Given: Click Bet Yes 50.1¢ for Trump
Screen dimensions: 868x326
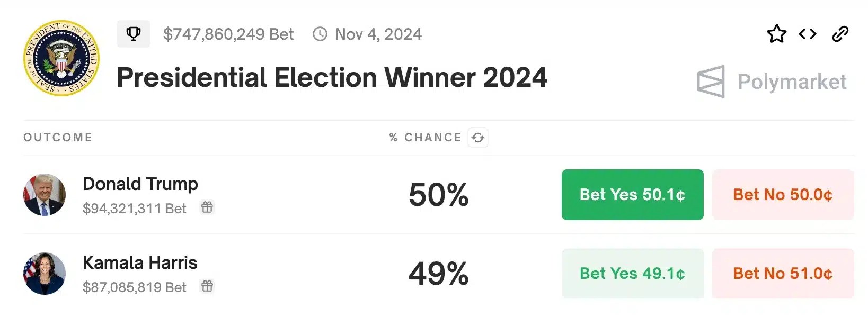Looking at the screenshot, I should (x=632, y=195).
